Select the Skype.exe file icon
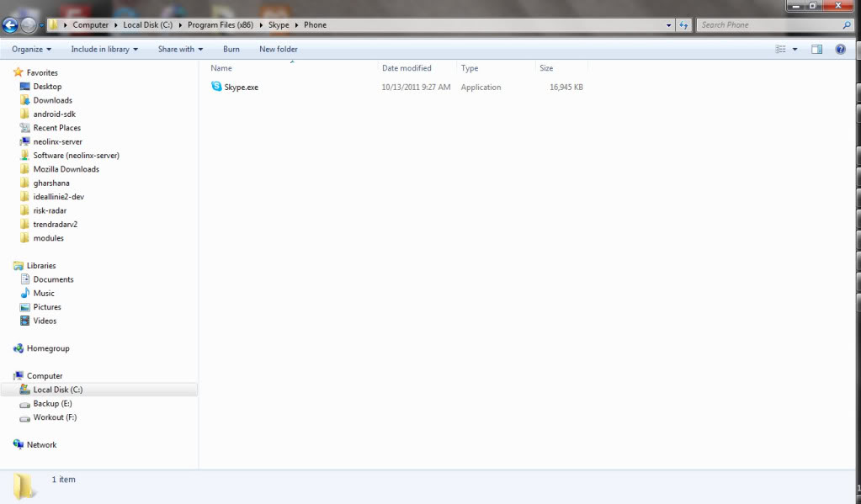 216,87
